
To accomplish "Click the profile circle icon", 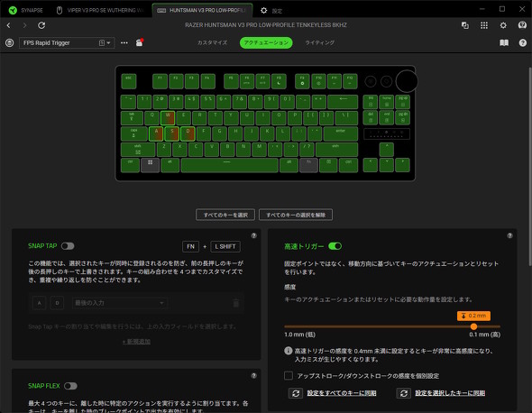I will coord(10,42).
